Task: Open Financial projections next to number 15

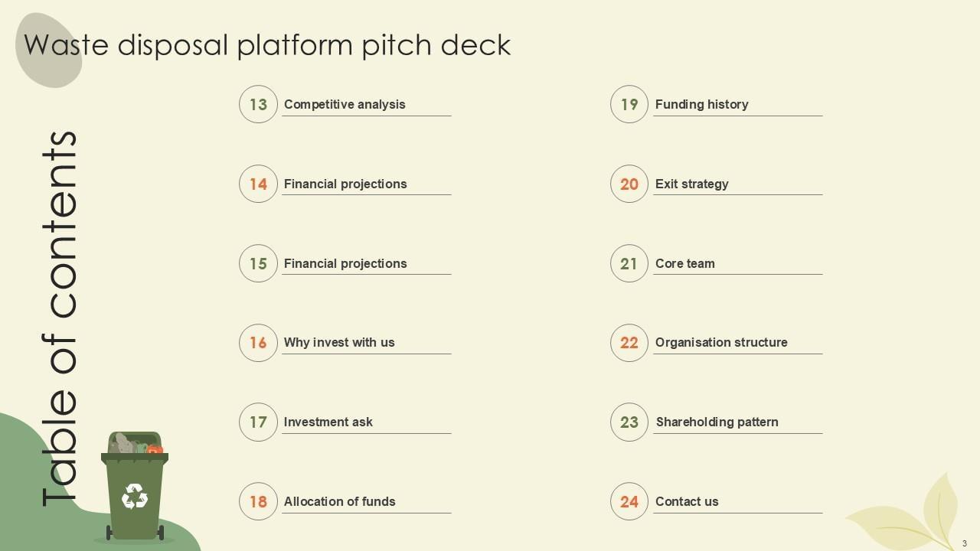Action: click(345, 263)
